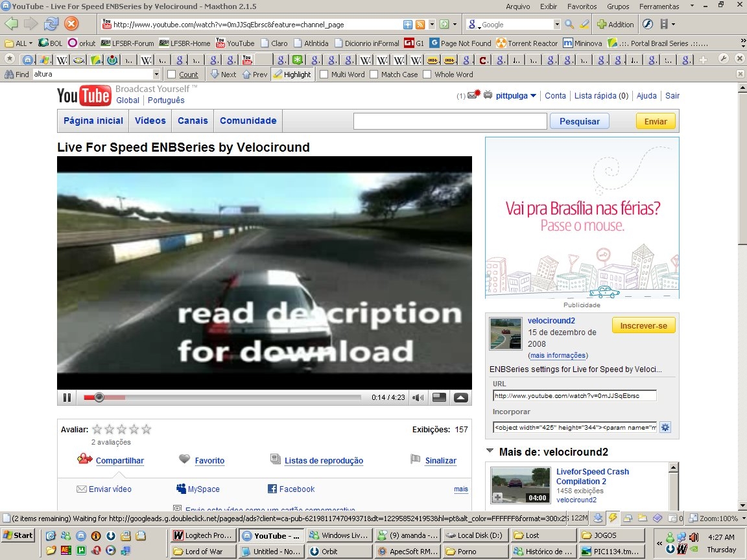Screen dimensions: 747x560
Task: Click the heart icon next to Favorito
Action: pyautogui.click(x=184, y=459)
